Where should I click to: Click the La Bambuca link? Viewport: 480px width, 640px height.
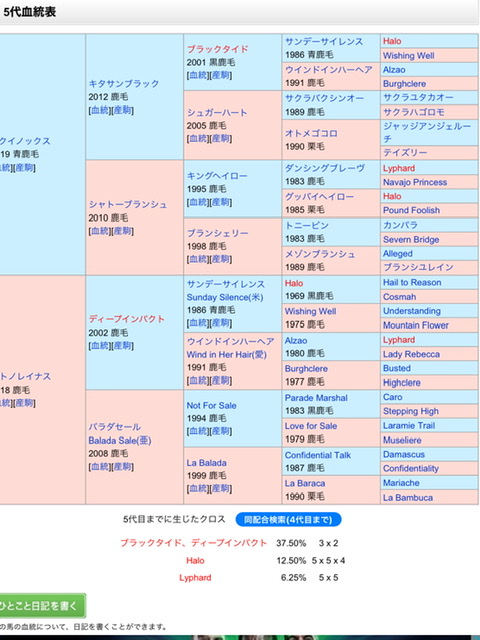coord(408,498)
